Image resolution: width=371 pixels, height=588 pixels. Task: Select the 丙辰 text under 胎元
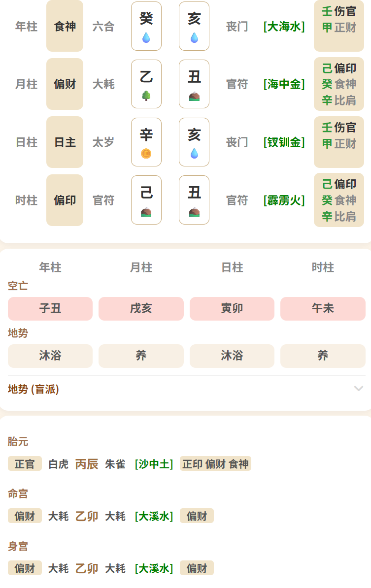pos(87,464)
